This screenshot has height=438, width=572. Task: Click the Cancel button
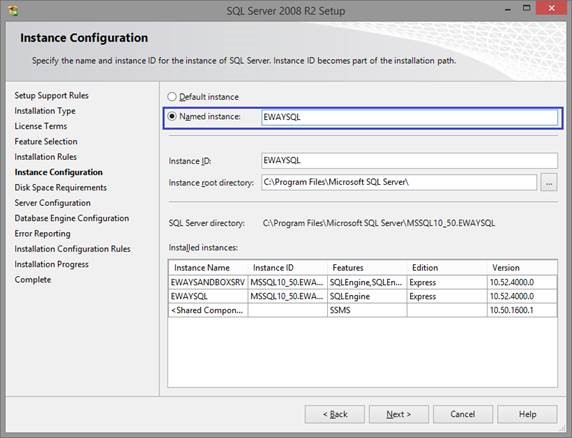463,414
